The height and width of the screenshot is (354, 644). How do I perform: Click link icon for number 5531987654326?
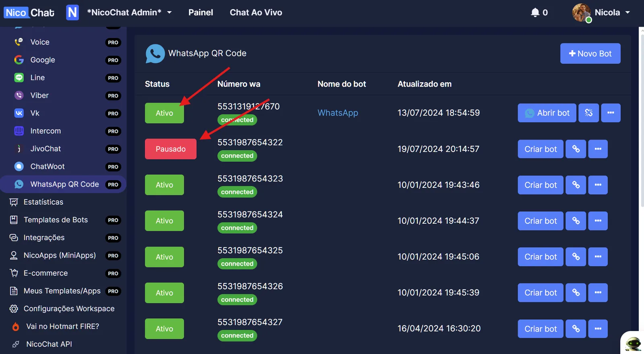coord(576,293)
